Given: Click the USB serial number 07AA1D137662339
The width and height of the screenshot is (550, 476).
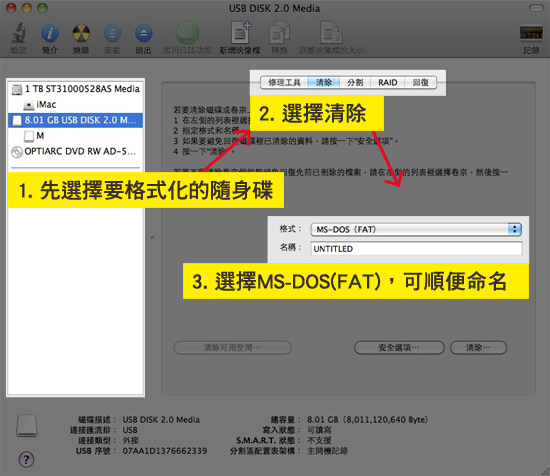Looking at the screenshot, I should [x=165, y=451].
